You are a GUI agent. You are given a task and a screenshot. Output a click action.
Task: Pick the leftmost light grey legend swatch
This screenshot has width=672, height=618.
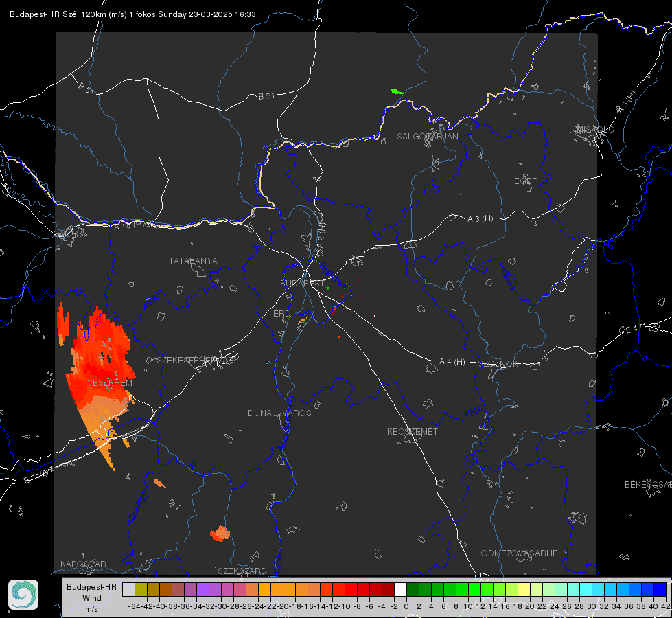[128, 589]
